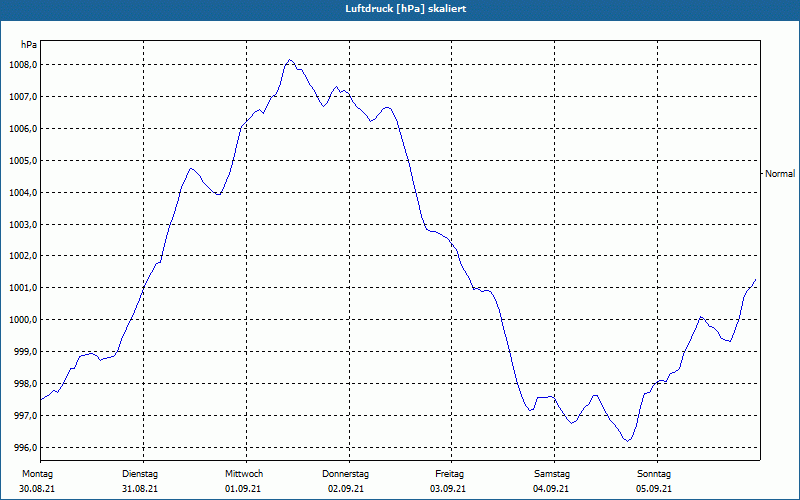
Task: Click the '01.09.21' date label
Action: pyautogui.click(x=243, y=489)
